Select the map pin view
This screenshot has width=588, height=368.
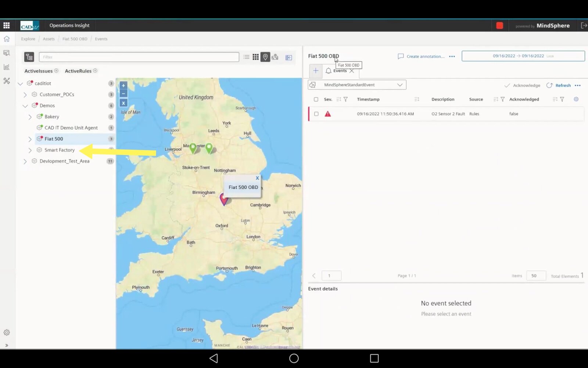(x=265, y=57)
